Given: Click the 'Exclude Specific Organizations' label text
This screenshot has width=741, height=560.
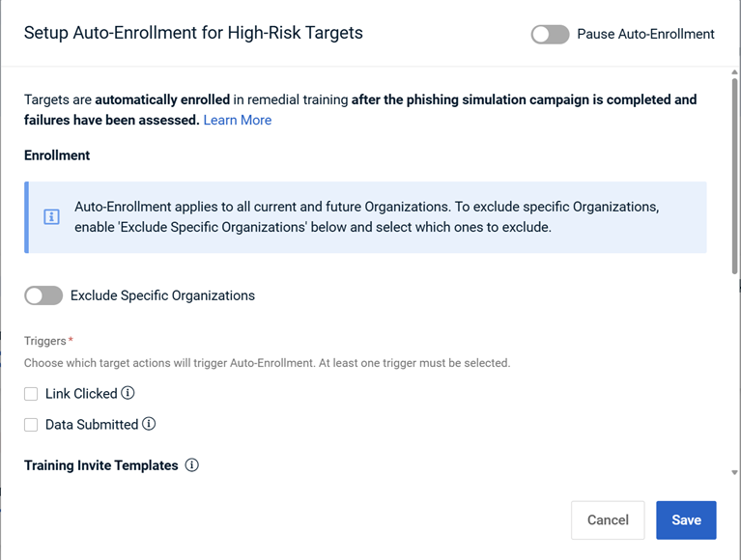Looking at the screenshot, I should [162, 295].
